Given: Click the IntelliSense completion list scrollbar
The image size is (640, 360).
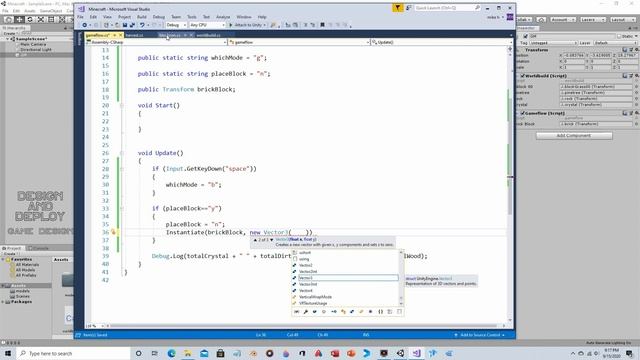Looking at the screenshot, I should tap(401, 278).
